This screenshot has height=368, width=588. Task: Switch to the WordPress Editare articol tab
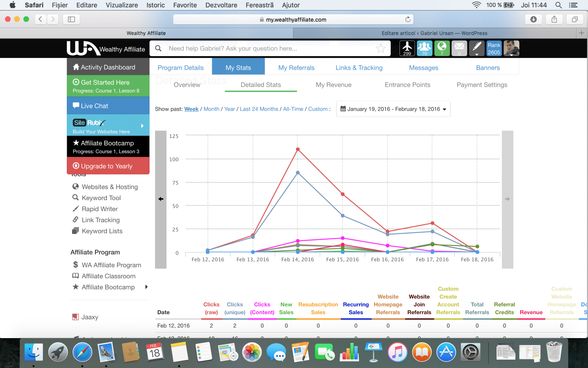[434, 33]
